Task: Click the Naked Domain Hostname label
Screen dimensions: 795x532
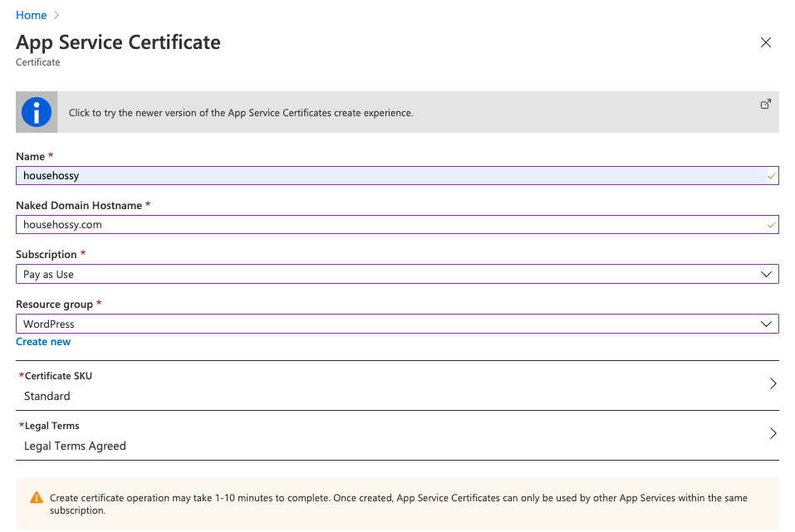Action: point(79,205)
